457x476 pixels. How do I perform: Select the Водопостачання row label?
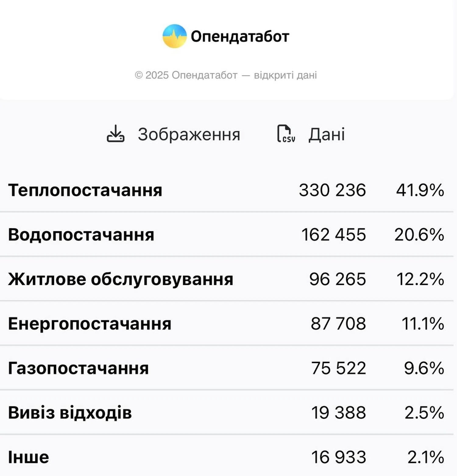[x=81, y=235]
